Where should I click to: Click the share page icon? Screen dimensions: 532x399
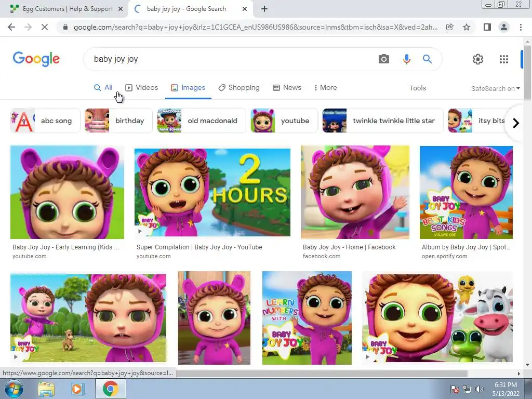450,27
